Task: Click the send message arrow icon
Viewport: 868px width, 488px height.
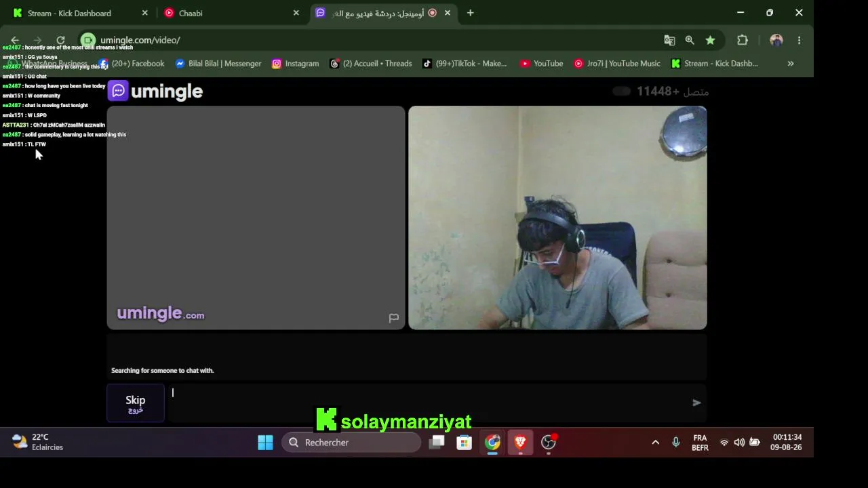Action: 696,403
